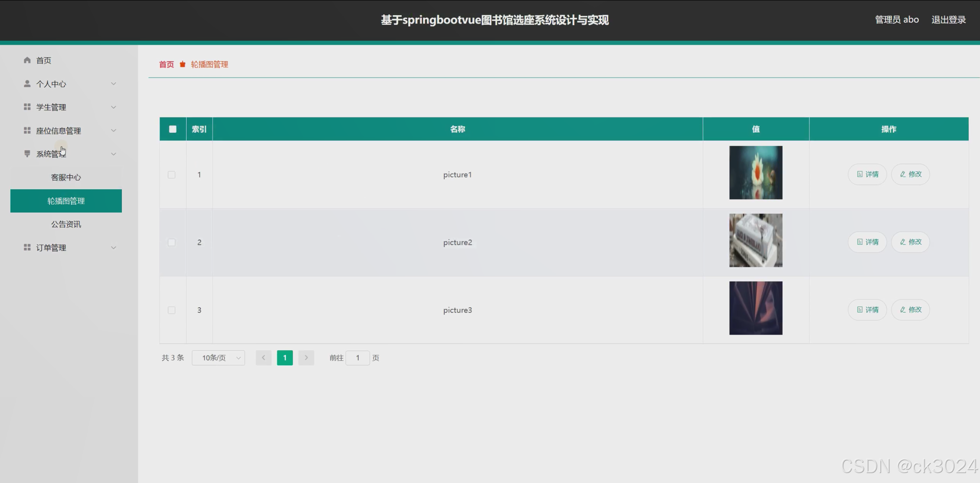This screenshot has width=980, height=483.
Task: Expand the 订单管理 submenu chevron
Action: tap(114, 247)
